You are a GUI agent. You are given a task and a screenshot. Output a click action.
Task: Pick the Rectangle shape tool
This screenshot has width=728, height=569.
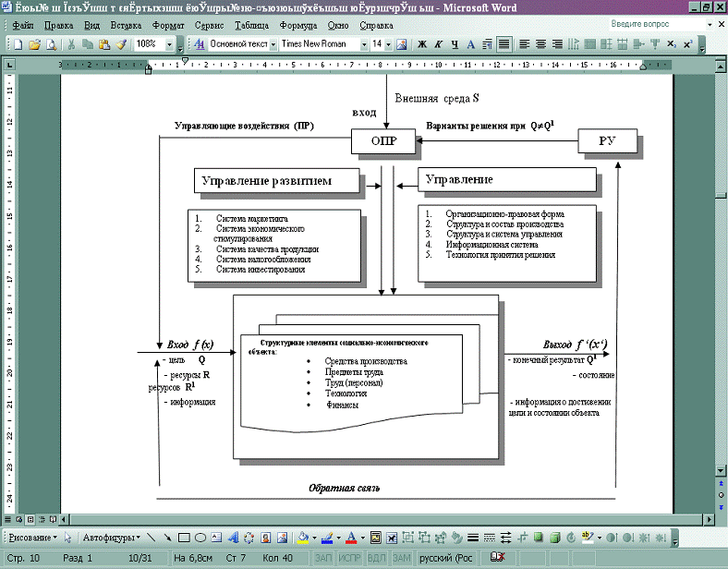[183, 538]
